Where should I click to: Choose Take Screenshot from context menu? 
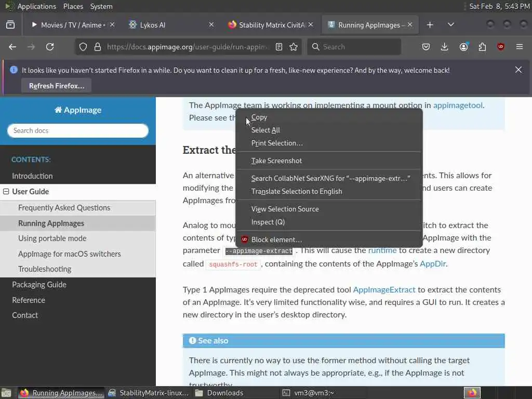tap(329, 161)
